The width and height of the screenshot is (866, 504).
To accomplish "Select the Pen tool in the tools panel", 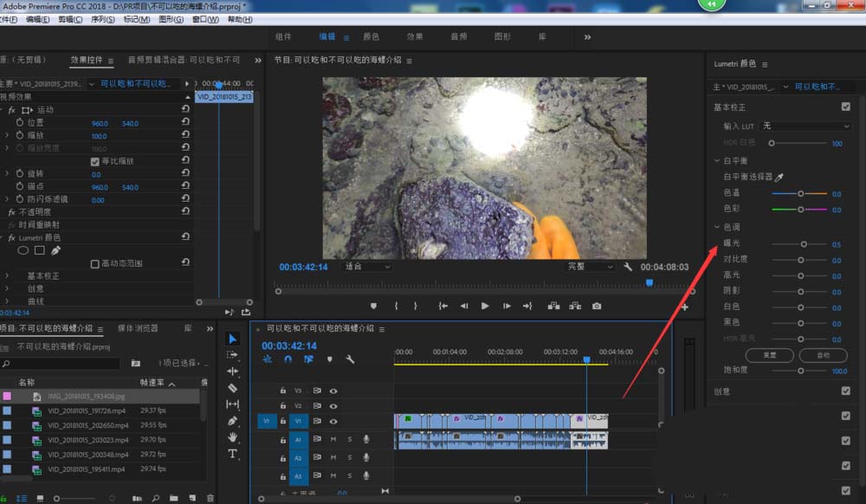I will click(x=232, y=421).
